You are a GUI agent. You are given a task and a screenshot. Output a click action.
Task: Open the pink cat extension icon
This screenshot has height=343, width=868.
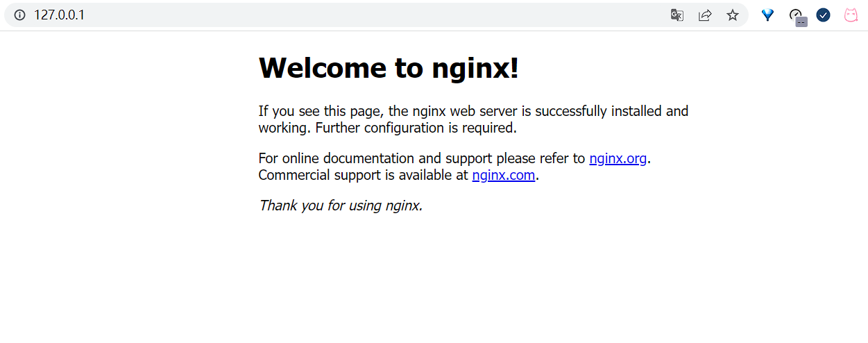[851, 15]
